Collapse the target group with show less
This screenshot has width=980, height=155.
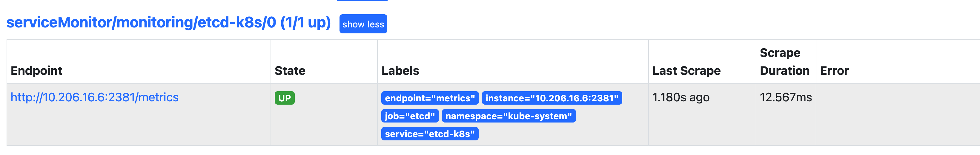click(x=363, y=24)
